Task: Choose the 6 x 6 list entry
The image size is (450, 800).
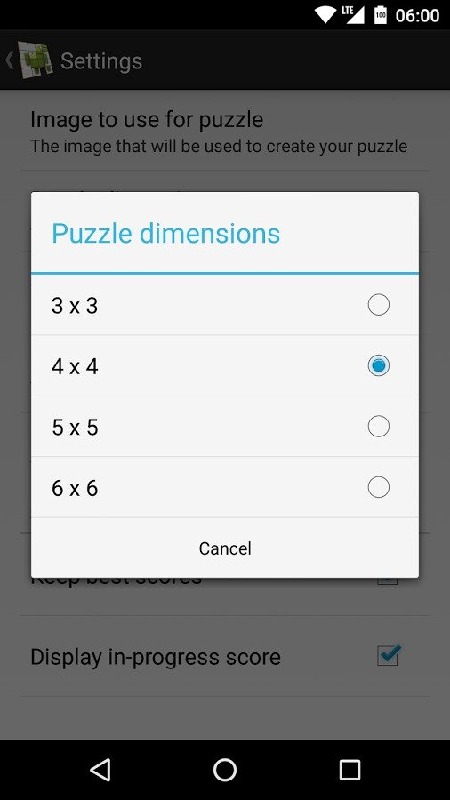Action: tap(225, 487)
